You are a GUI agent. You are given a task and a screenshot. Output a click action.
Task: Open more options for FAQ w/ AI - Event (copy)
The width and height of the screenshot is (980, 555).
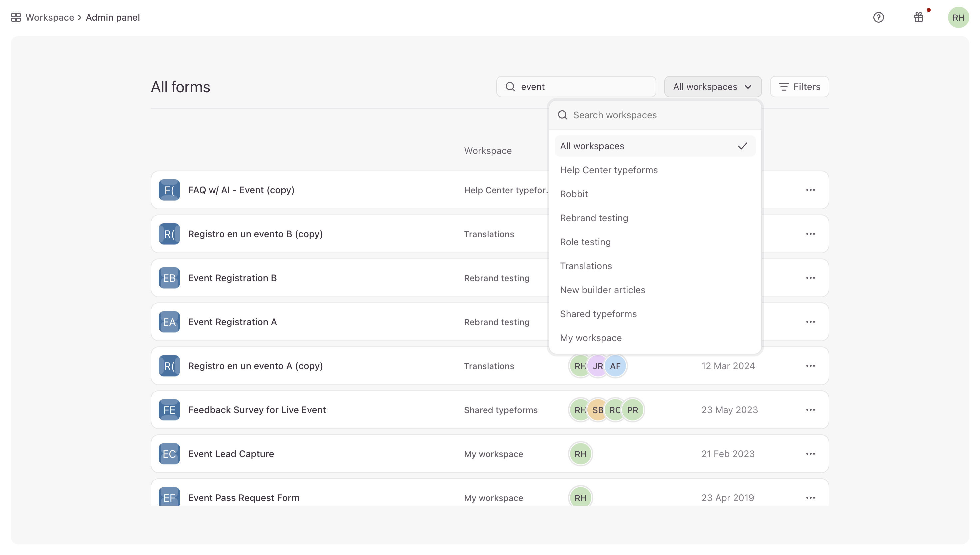pyautogui.click(x=810, y=190)
